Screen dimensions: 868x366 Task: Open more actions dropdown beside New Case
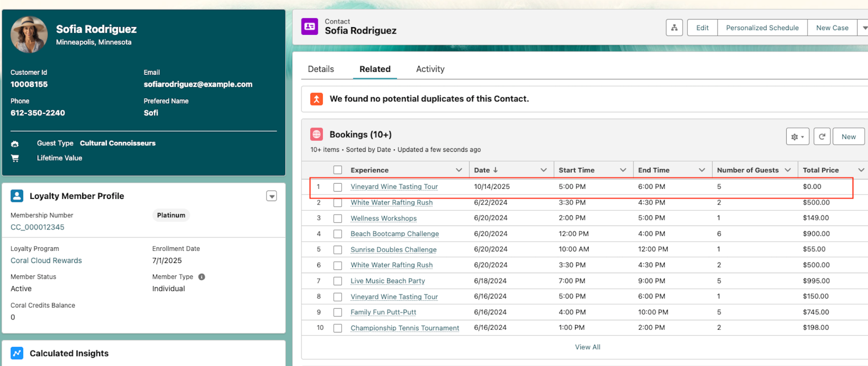(x=864, y=28)
